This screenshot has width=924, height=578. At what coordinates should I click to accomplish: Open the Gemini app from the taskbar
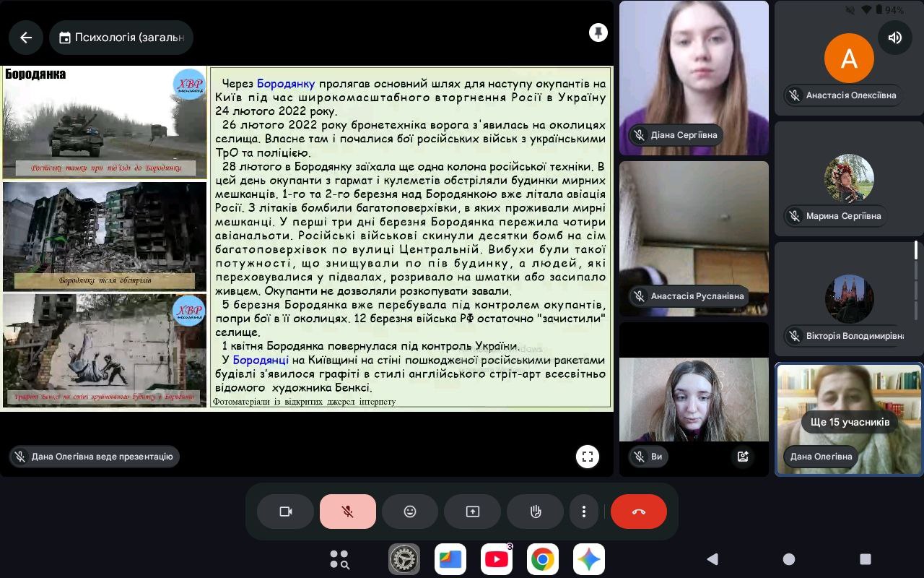(x=589, y=559)
